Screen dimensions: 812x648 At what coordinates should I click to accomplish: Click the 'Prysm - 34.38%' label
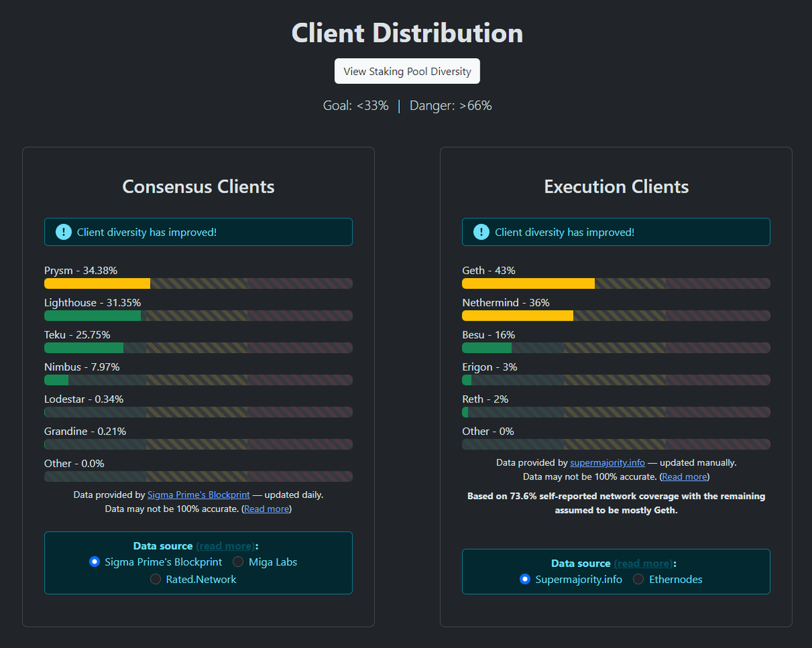click(x=81, y=271)
